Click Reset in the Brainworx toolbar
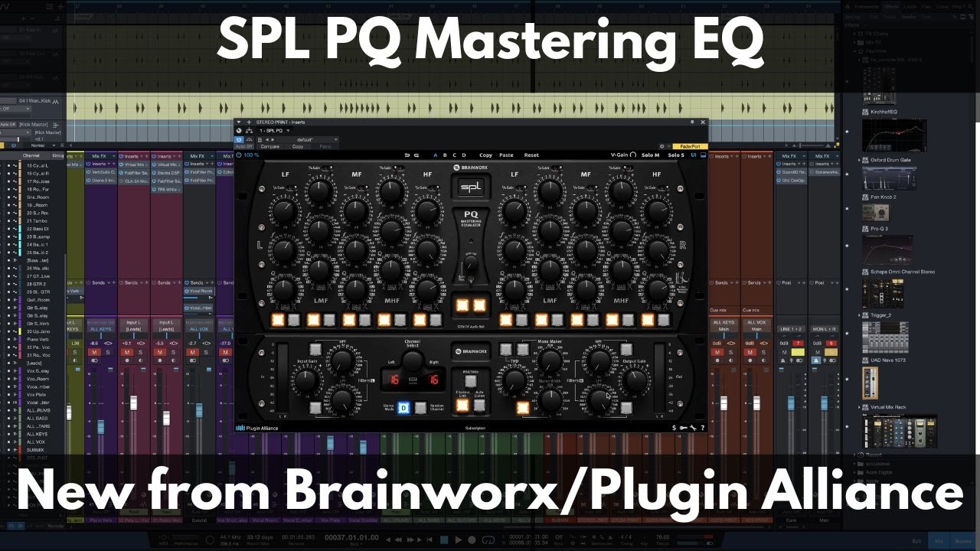Image resolution: width=980 pixels, height=551 pixels. [531, 155]
